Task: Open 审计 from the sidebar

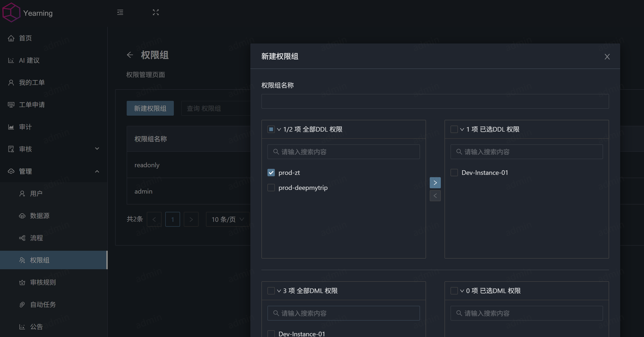Action: [x=25, y=127]
